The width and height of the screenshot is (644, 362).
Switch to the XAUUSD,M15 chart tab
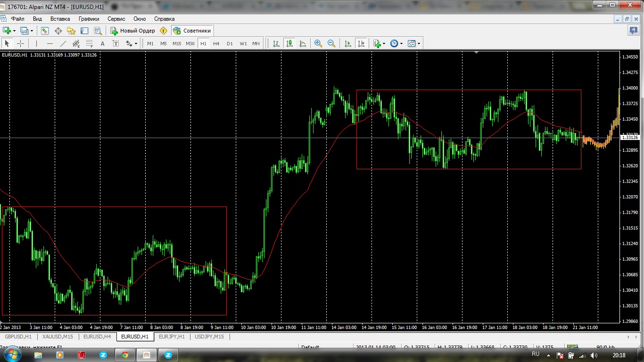click(x=58, y=337)
